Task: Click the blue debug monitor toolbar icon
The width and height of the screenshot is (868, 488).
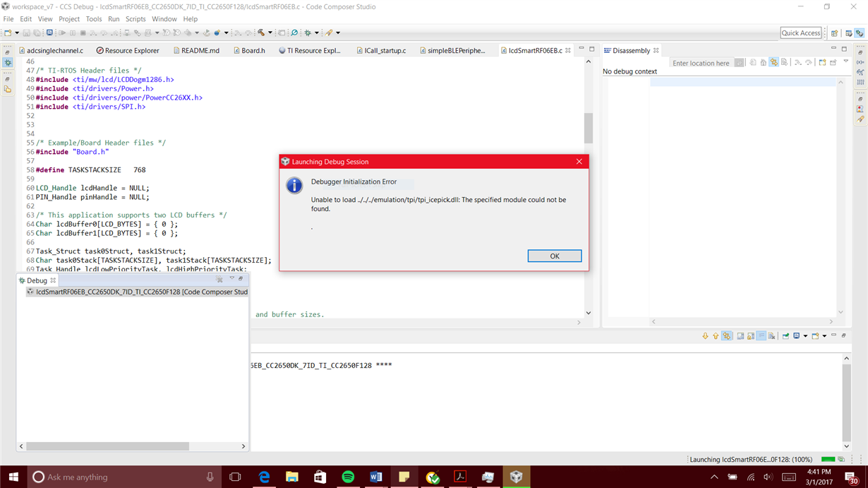Action: pyautogui.click(x=49, y=32)
